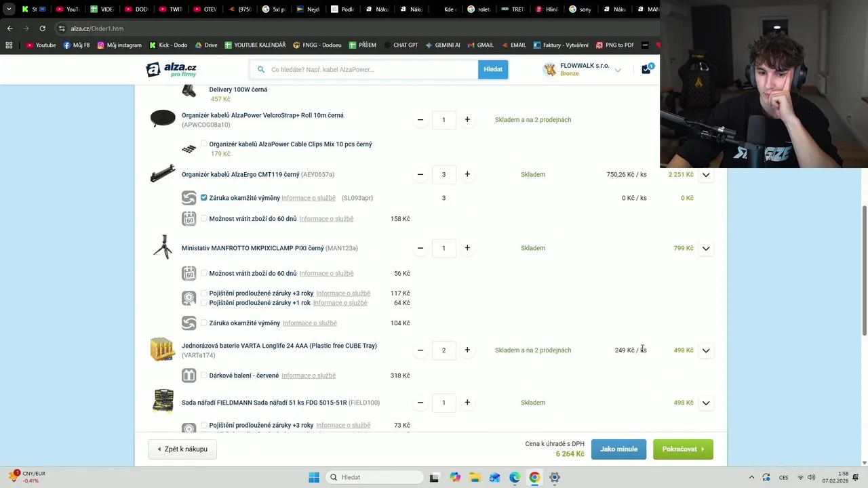
Task: Open Copilot from the taskbar
Action: (455, 477)
